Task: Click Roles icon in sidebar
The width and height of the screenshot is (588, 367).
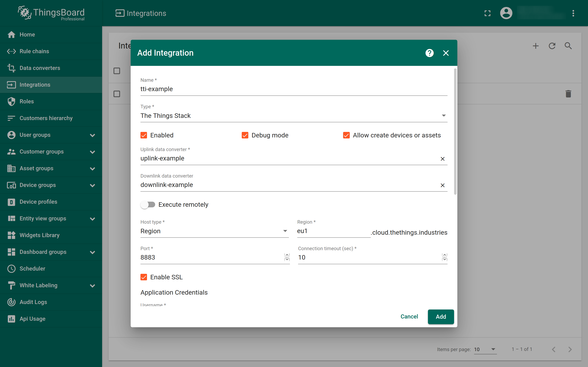Action: (x=11, y=101)
